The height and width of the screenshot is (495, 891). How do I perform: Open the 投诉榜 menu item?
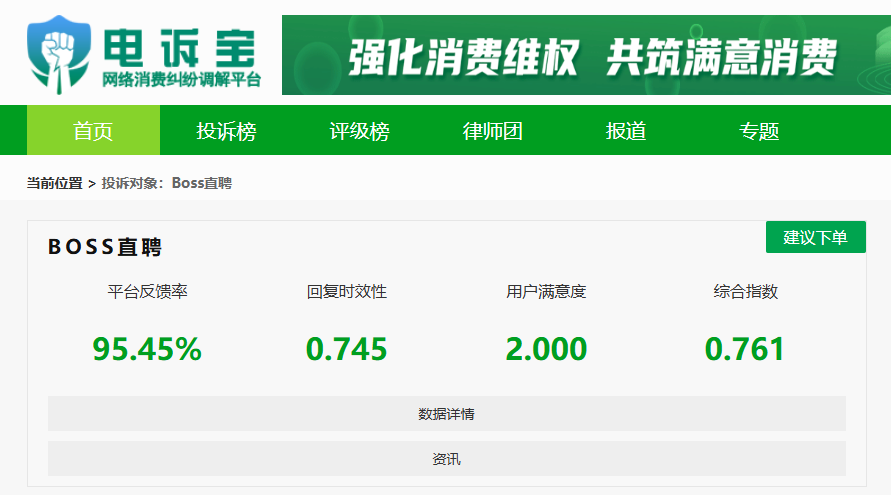click(226, 131)
